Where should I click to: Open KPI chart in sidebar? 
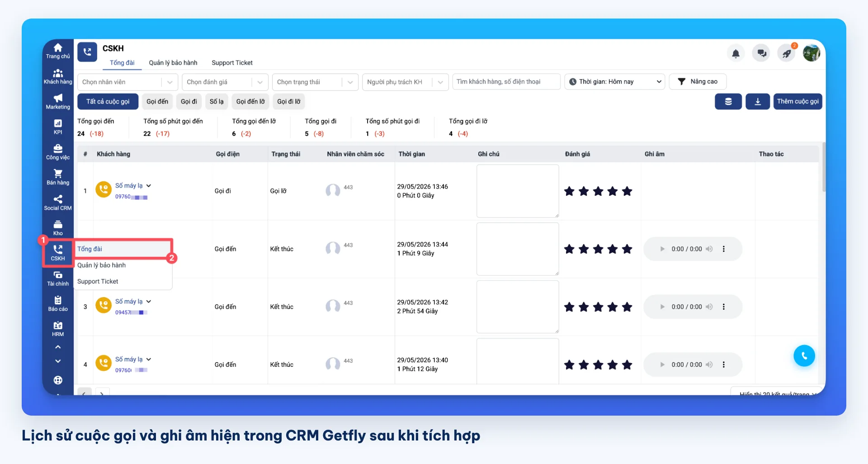click(x=58, y=127)
